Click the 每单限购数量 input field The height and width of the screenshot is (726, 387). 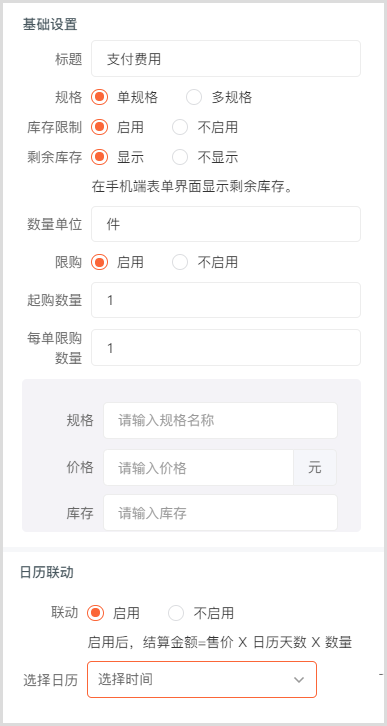pyautogui.click(x=226, y=347)
